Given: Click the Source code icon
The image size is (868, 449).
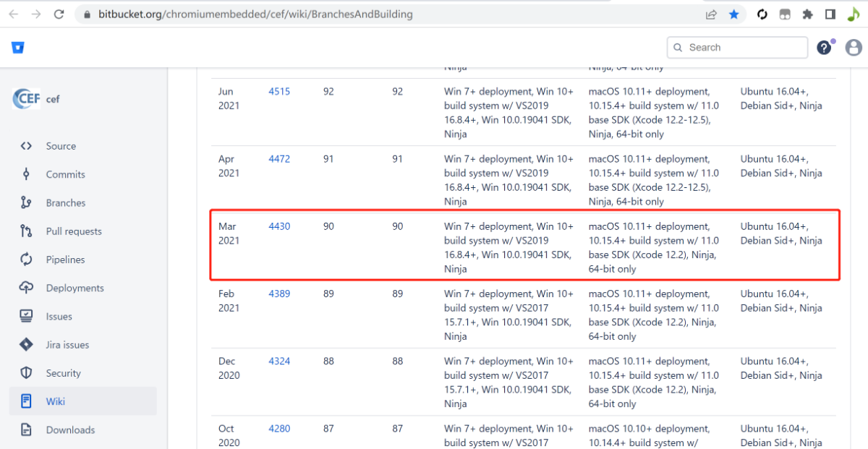Looking at the screenshot, I should tap(26, 146).
